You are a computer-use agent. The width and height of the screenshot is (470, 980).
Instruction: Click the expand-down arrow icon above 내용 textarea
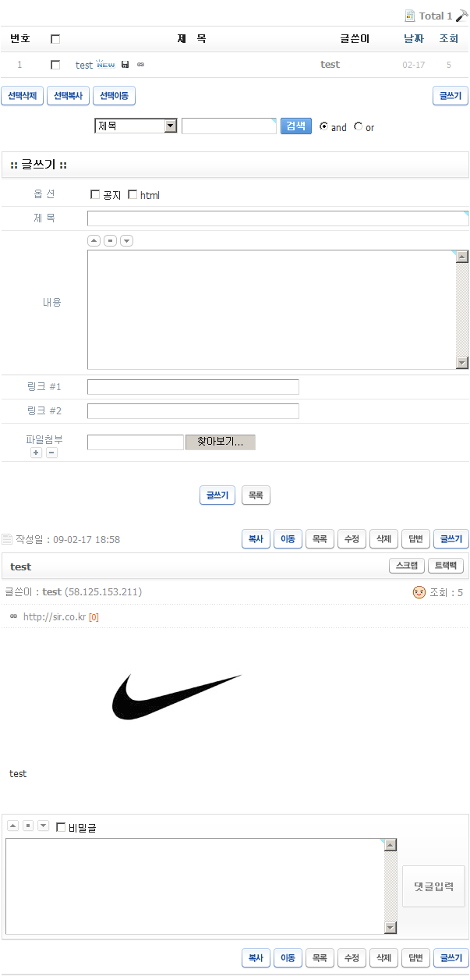tap(126, 240)
